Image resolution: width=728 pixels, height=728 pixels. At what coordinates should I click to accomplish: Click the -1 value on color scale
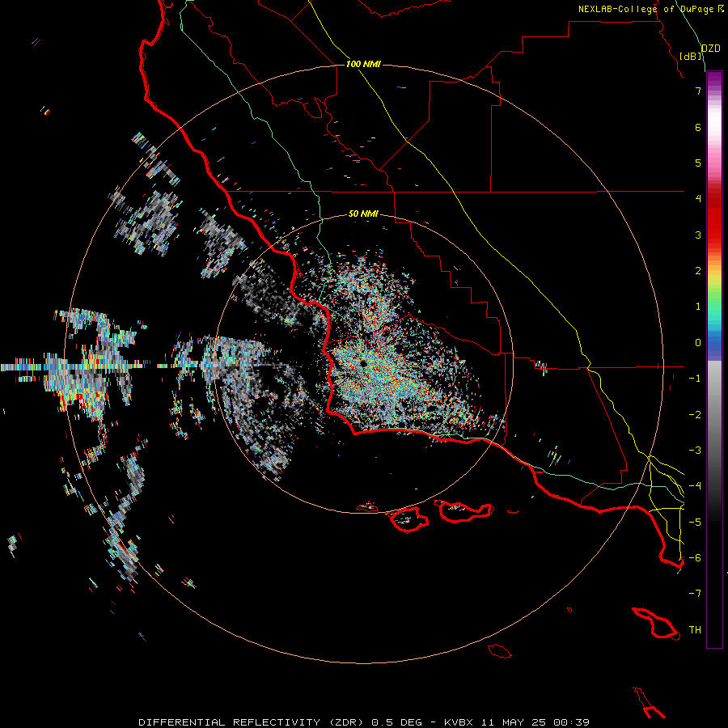tap(695, 379)
